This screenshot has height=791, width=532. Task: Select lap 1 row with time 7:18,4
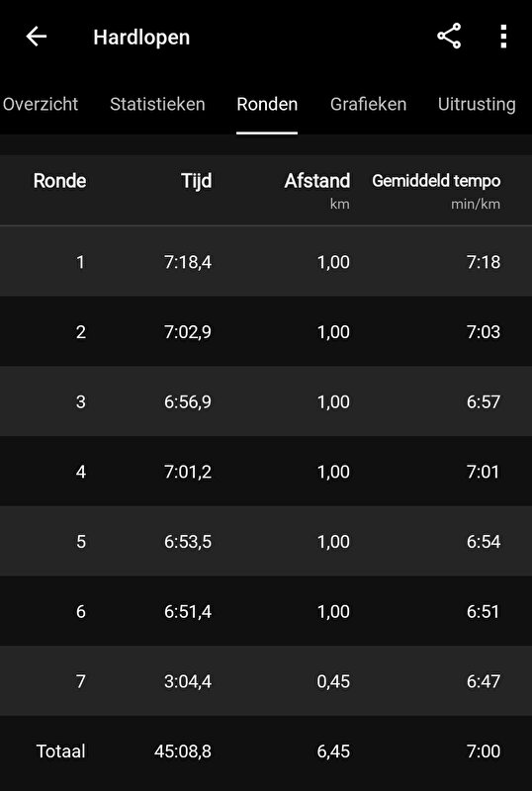[266, 261]
